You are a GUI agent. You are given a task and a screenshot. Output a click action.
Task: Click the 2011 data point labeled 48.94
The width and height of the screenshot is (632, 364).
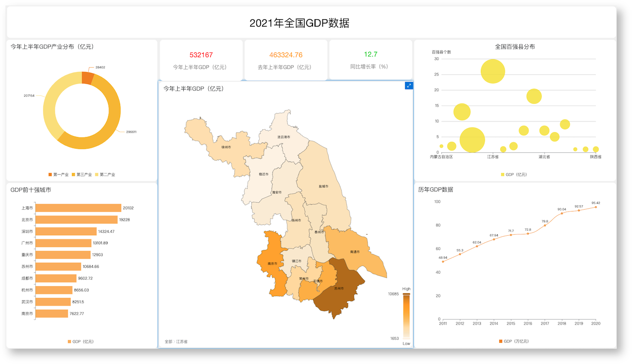point(443,261)
